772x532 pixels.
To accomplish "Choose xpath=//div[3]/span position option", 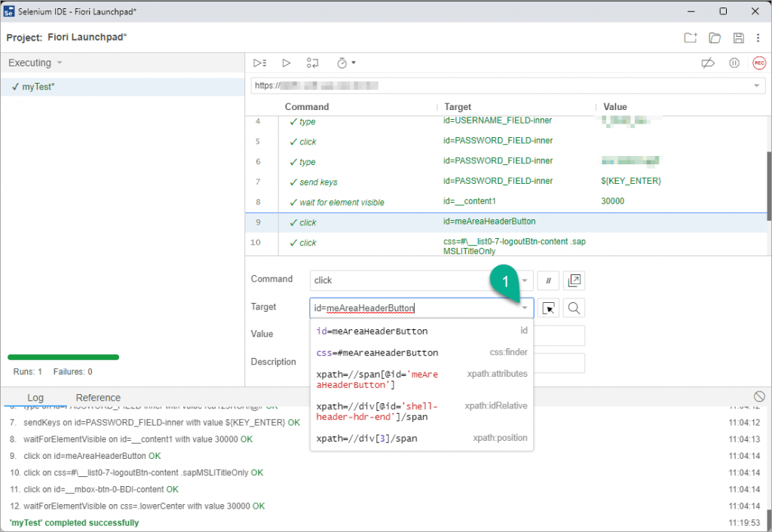I will point(421,439).
